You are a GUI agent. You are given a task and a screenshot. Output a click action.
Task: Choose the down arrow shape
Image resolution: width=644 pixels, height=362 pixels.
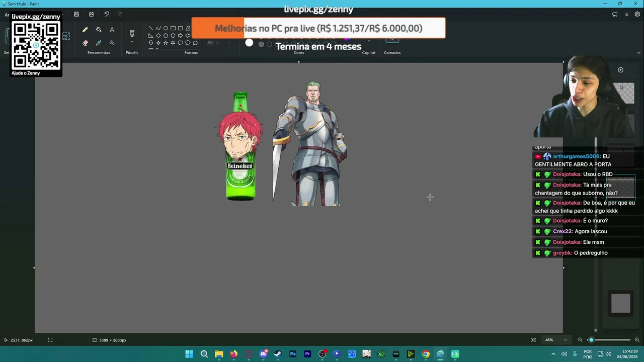click(150, 43)
